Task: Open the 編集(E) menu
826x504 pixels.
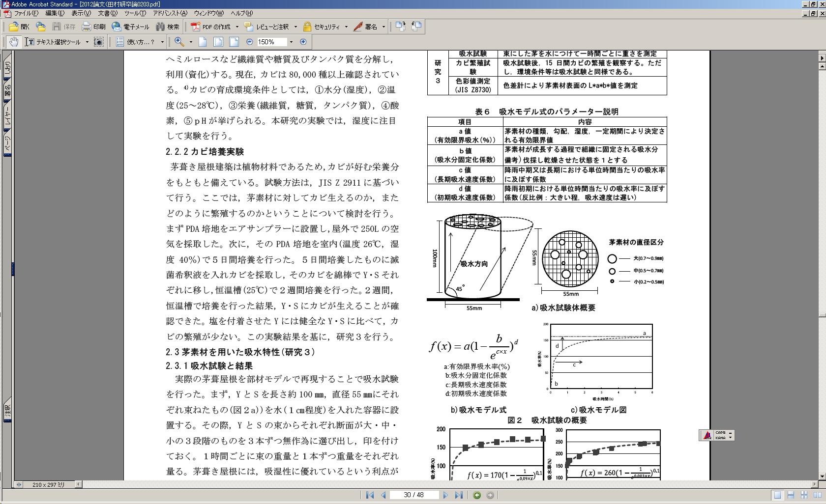Action: [x=55, y=13]
